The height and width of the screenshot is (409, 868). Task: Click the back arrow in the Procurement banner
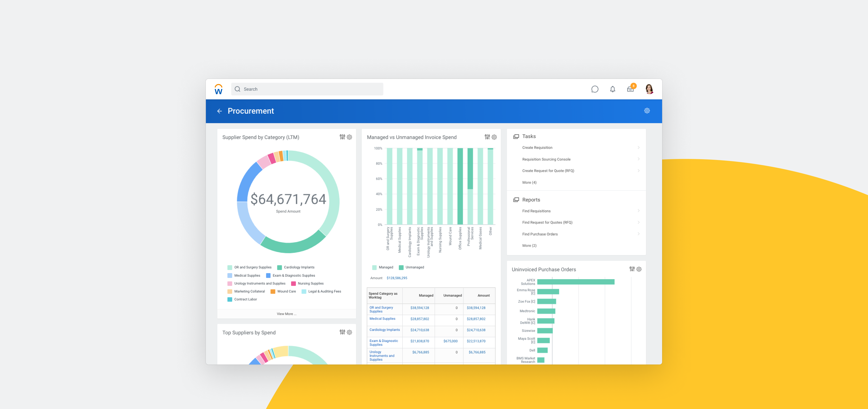(x=220, y=111)
